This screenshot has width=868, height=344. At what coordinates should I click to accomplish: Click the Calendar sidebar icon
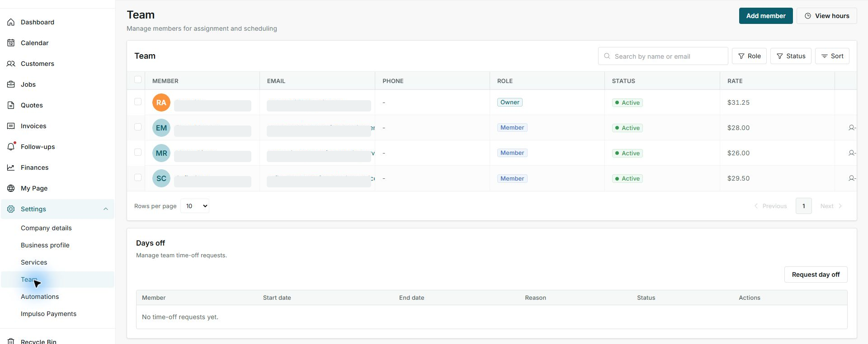point(11,43)
